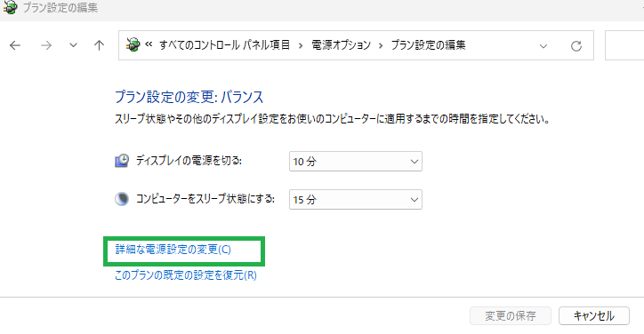Click このプランの既定の設定を復元(R) link
644x334 pixels.
pyautogui.click(x=186, y=274)
